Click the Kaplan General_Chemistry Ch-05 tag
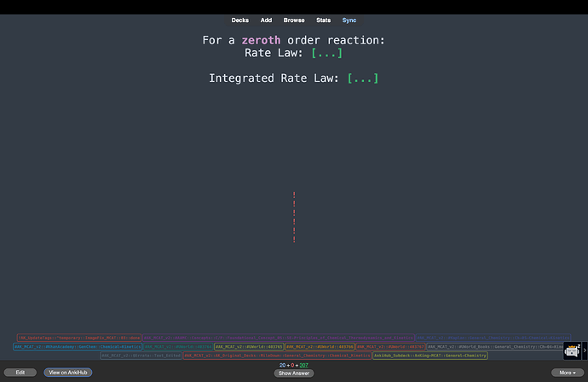The height and width of the screenshot is (382, 588). 493,338
